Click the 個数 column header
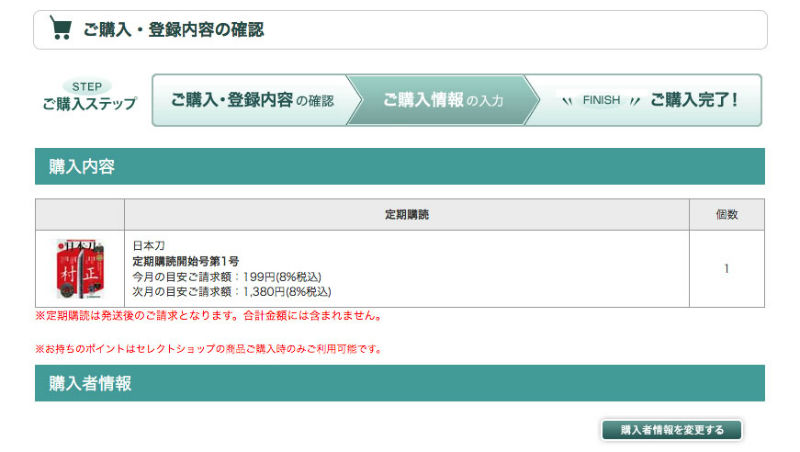 pyautogui.click(x=726, y=215)
